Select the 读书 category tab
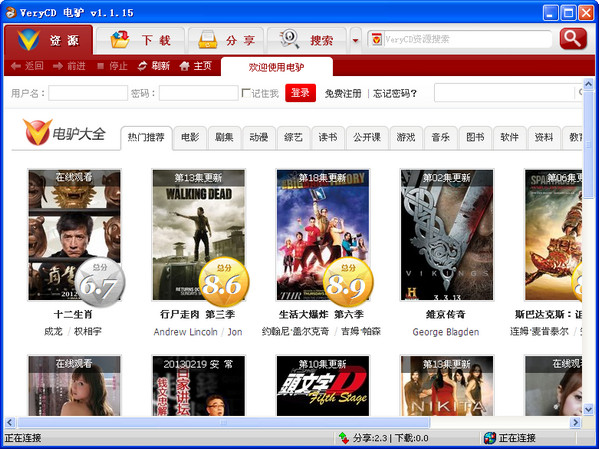Viewport: 599px width, 449px height. pos(328,137)
